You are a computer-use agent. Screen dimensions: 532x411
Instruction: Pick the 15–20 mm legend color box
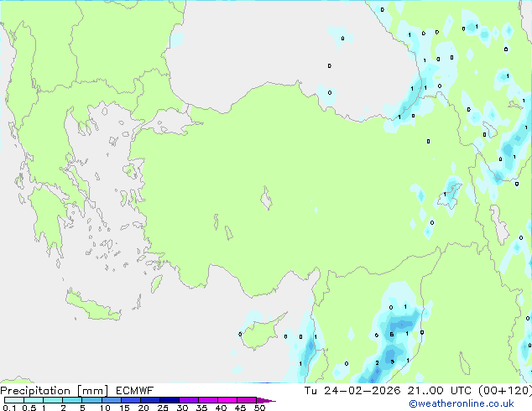(130, 400)
